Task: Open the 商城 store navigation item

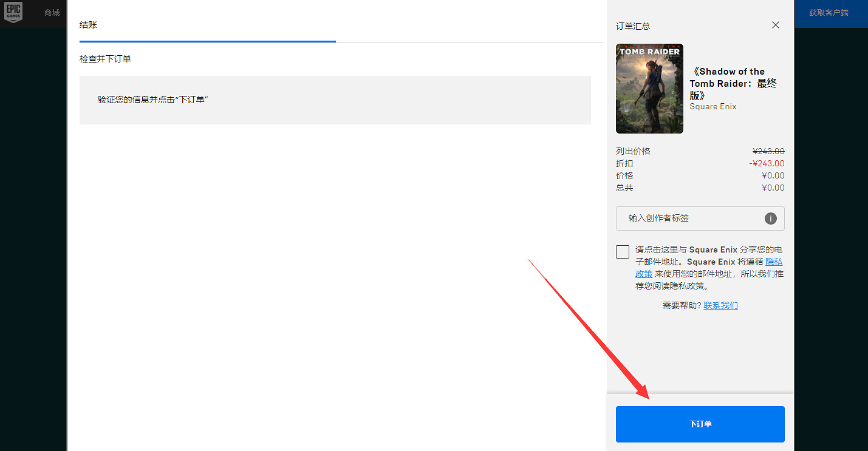Action: coord(52,13)
